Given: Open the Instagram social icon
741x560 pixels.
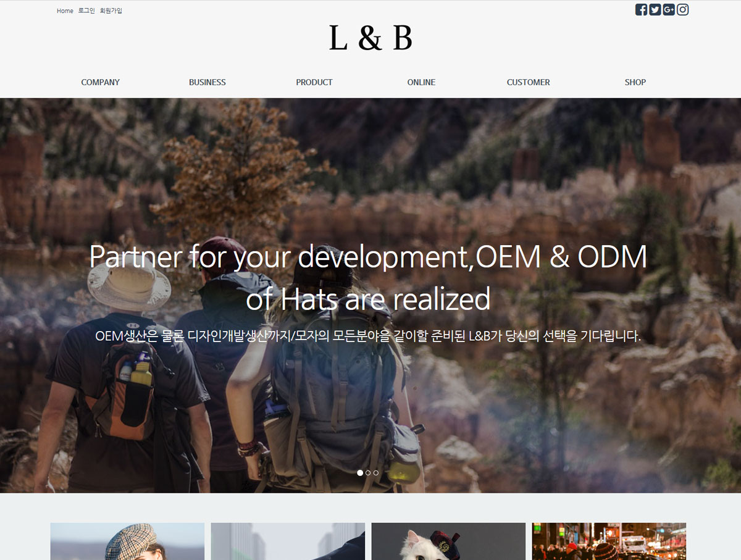Looking at the screenshot, I should (682, 9).
